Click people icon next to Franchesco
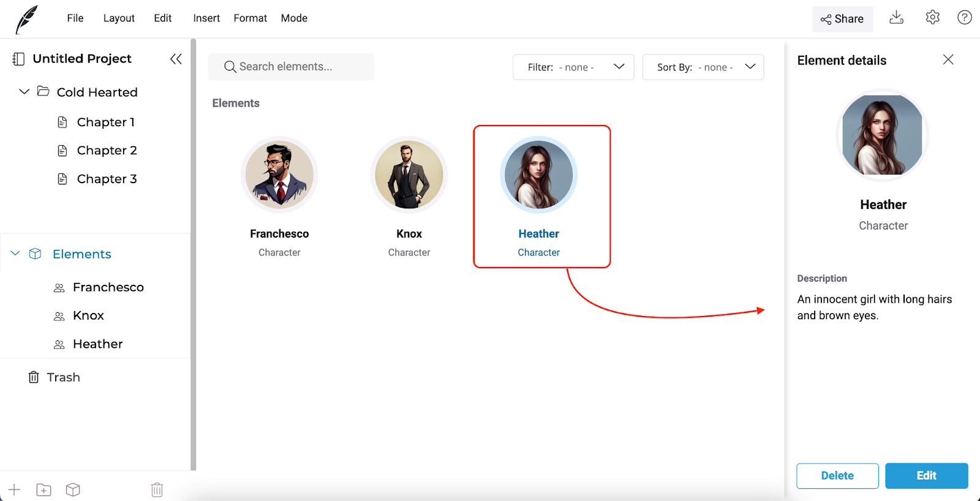Viewport: 980px width, 501px height. (59, 288)
